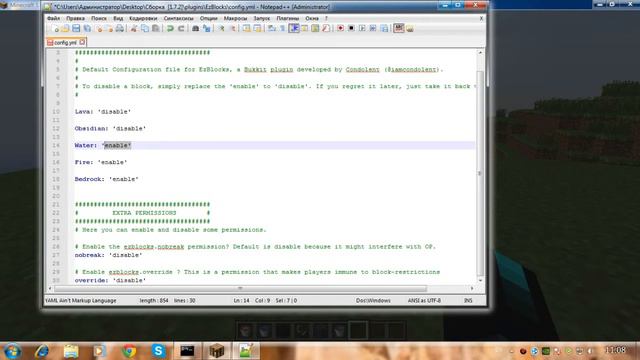Viewport: 640px width, 360px height.
Task: Open the Плагины menu
Action: coord(288,18)
